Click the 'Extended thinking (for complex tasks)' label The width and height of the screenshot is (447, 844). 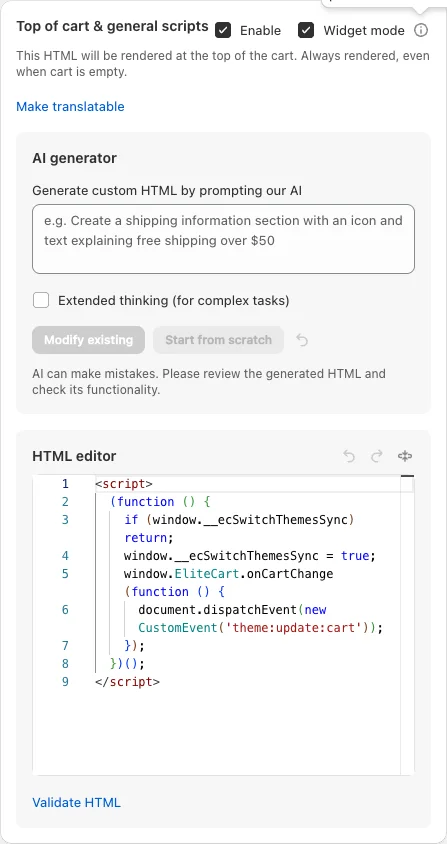pyautogui.click(x=173, y=300)
